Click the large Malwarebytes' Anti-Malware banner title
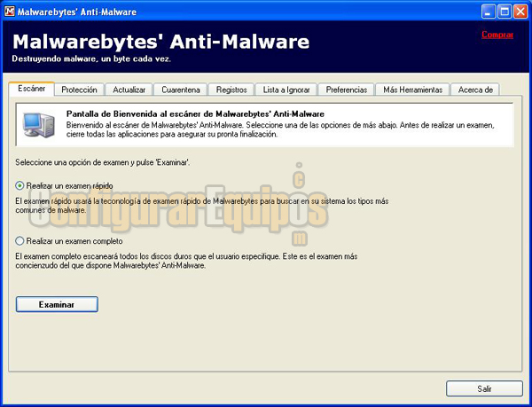This screenshot has height=407, width=532. (x=160, y=42)
